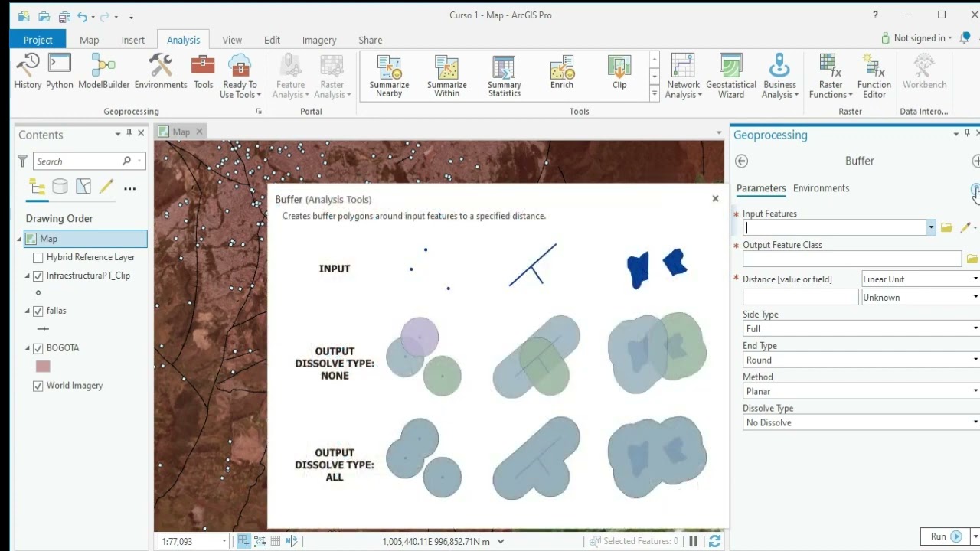This screenshot has width=980, height=551.
Task: Select List By Data Source icon
Action: [60, 187]
